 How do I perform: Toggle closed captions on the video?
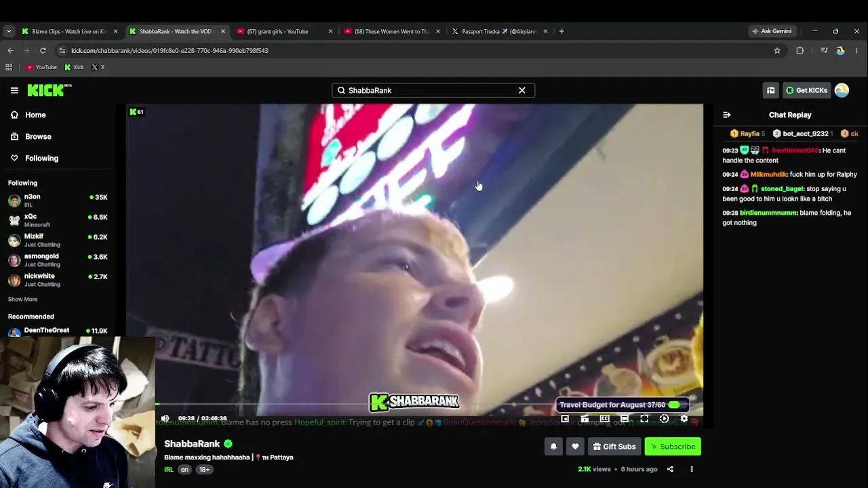coord(604,419)
